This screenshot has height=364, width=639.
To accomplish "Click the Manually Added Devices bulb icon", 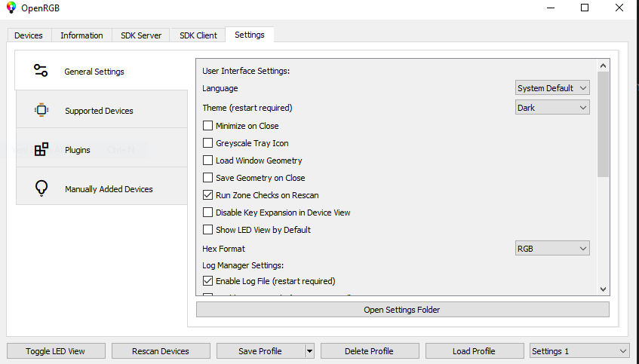I will (x=41, y=188).
